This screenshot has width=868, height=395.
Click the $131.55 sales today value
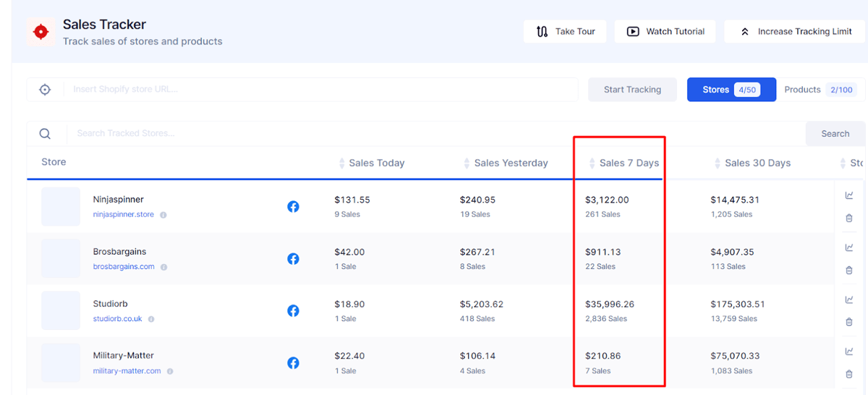pos(352,200)
